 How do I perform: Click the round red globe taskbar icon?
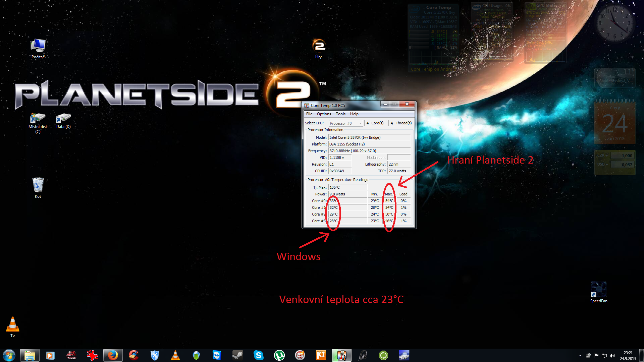(300, 355)
